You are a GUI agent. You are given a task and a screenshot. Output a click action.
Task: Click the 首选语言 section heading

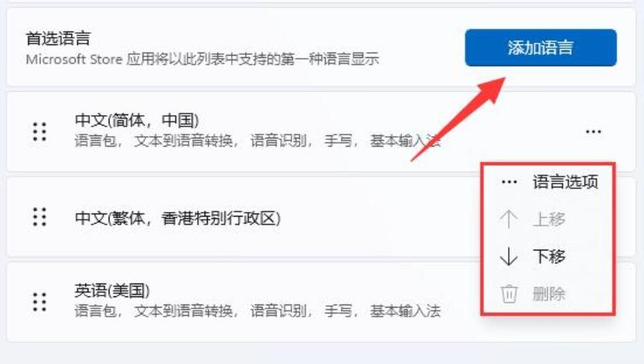pos(58,39)
